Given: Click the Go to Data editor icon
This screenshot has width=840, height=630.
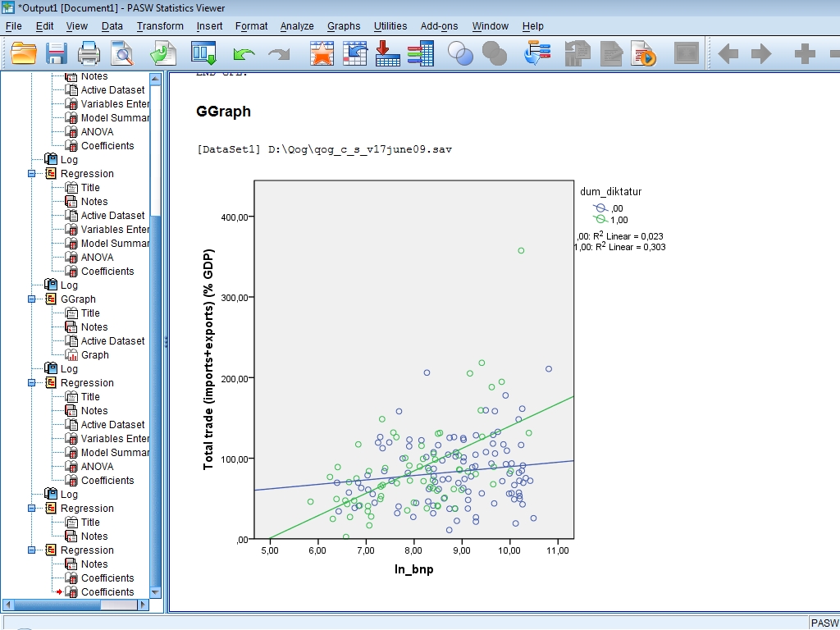Looking at the screenshot, I should click(322, 54).
